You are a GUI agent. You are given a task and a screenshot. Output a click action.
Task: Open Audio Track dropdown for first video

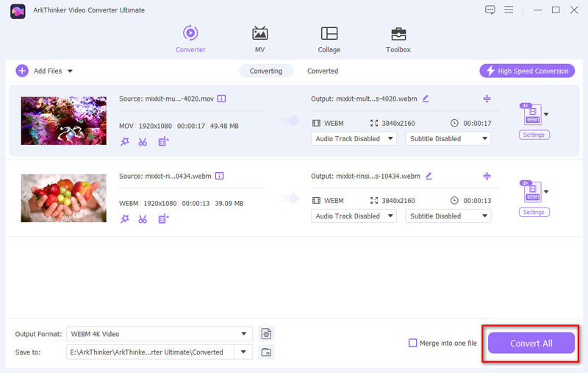(x=354, y=138)
